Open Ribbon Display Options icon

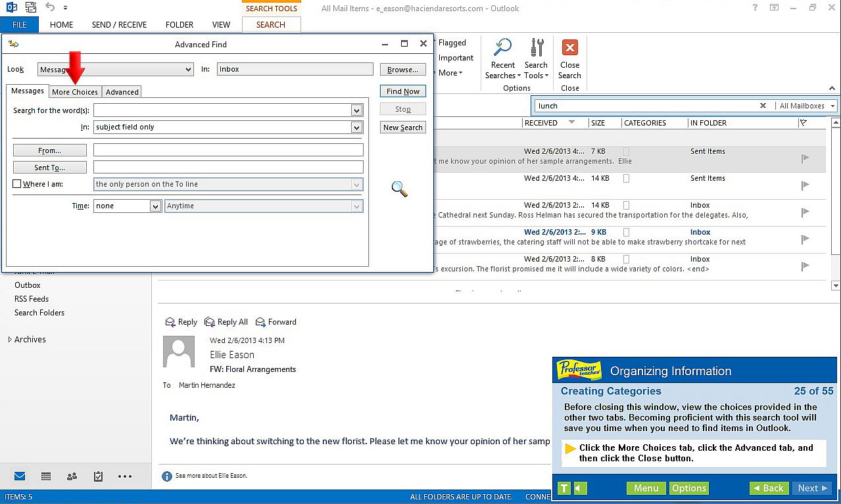click(775, 8)
